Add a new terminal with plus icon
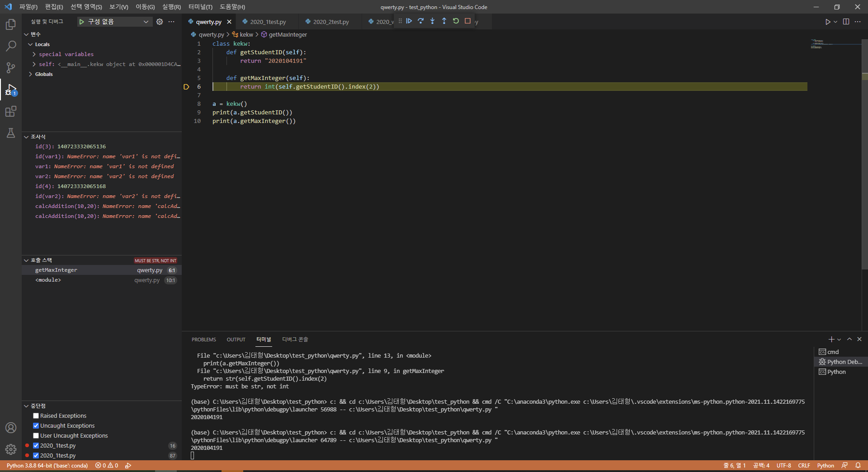The width and height of the screenshot is (868, 472). point(831,340)
